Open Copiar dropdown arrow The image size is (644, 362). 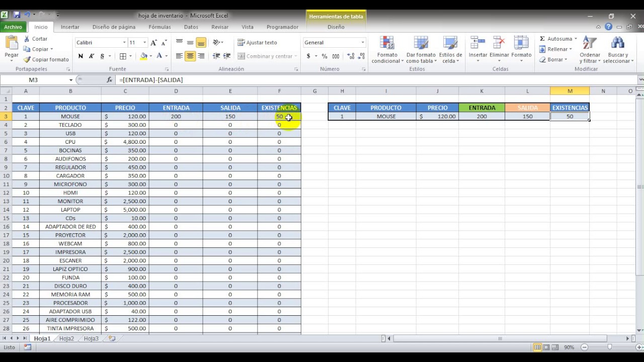(x=52, y=49)
